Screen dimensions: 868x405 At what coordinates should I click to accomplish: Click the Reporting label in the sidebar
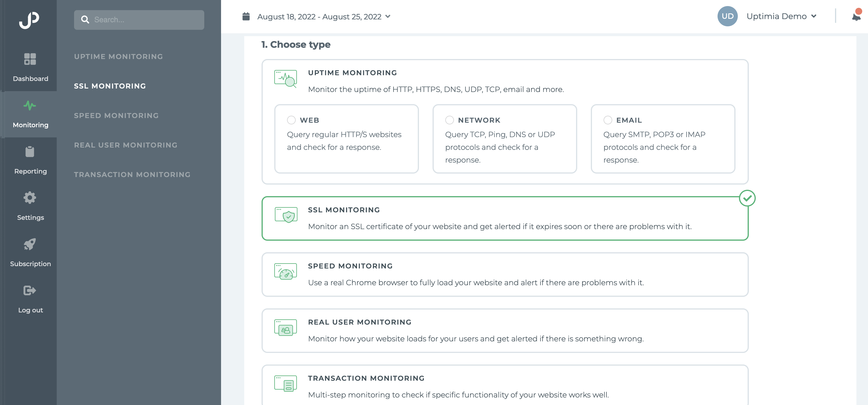[x=30, y=171]
